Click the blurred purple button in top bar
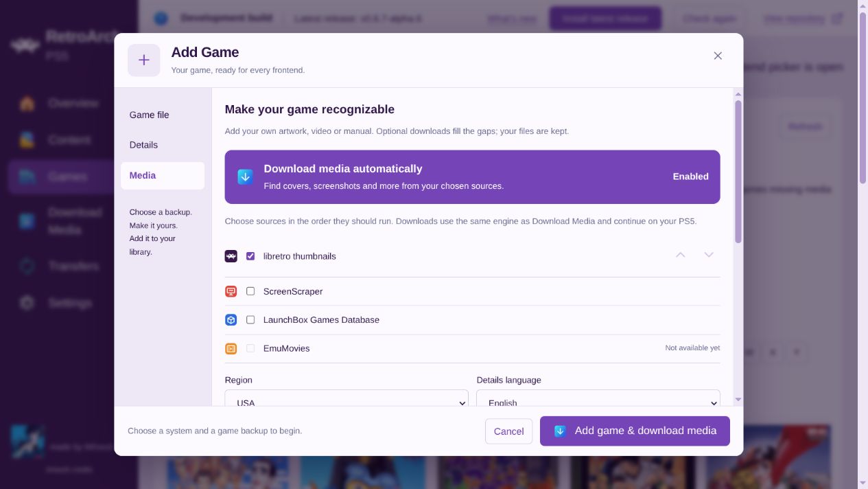This screenshot has height=489, width=868. (x=605, y=19)
